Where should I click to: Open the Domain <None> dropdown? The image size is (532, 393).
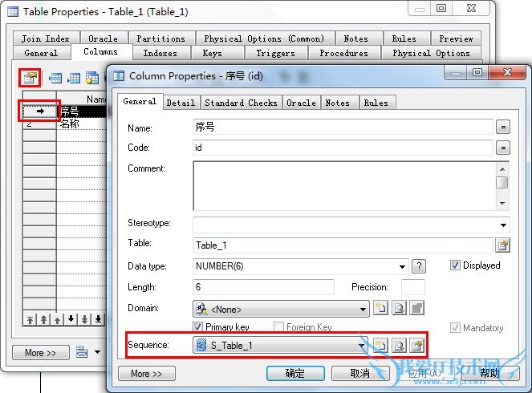(362, 309)
